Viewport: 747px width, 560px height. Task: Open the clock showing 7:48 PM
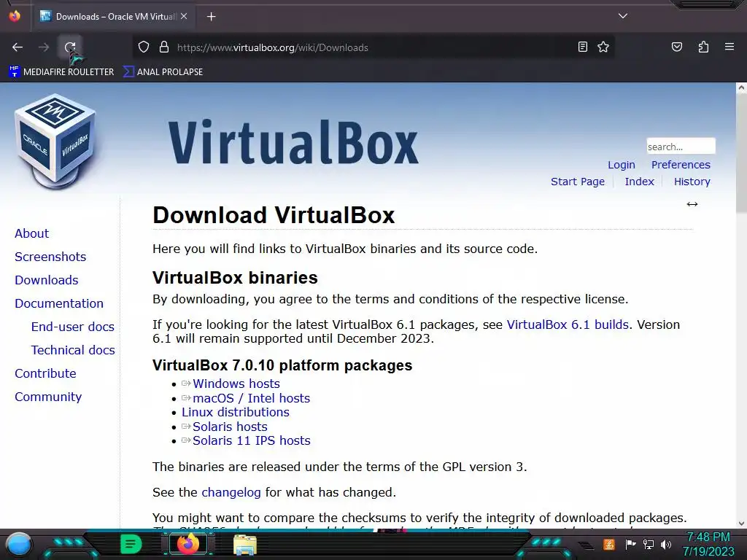708,544
